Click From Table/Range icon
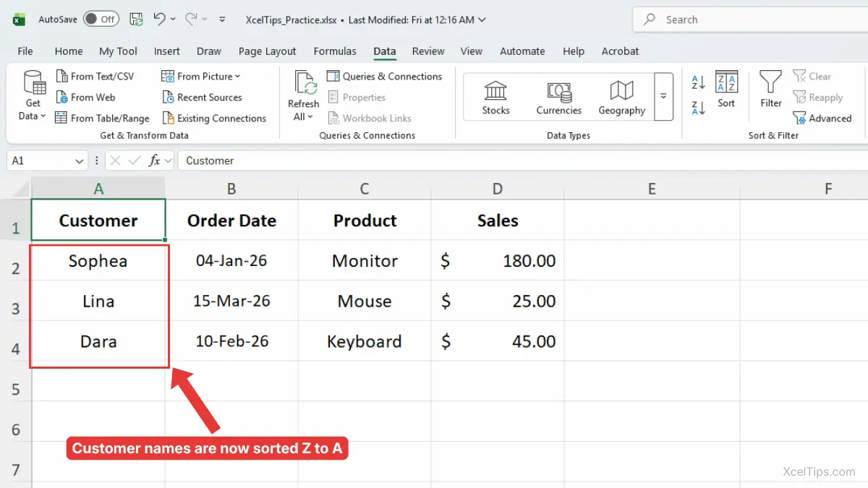 pos(62,119)
